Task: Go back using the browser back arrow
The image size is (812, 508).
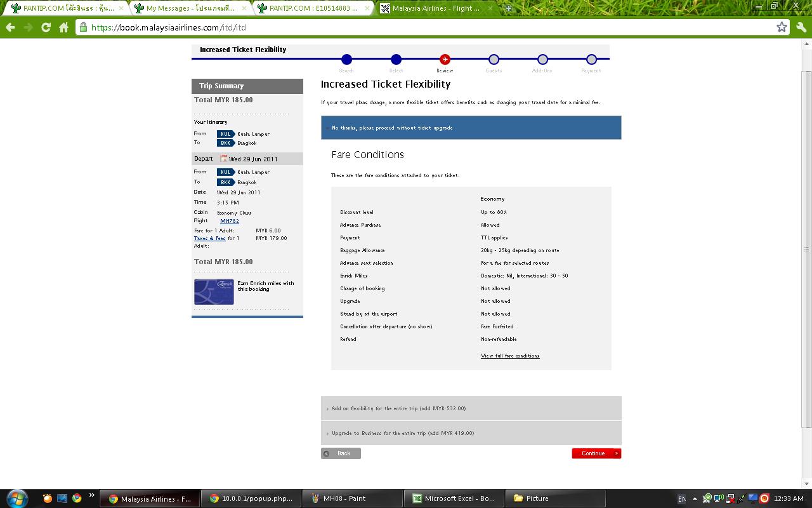Action: pyautogui.click(x=10, y=27)
